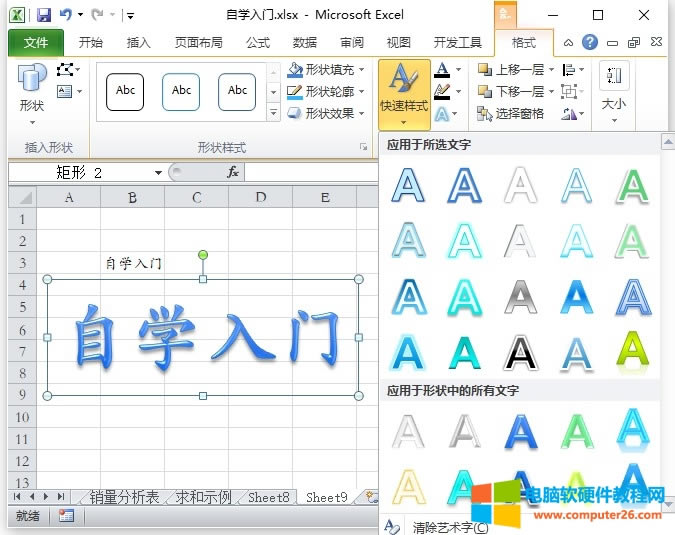Open the 文件 (File) tab

tap(36, 43)
